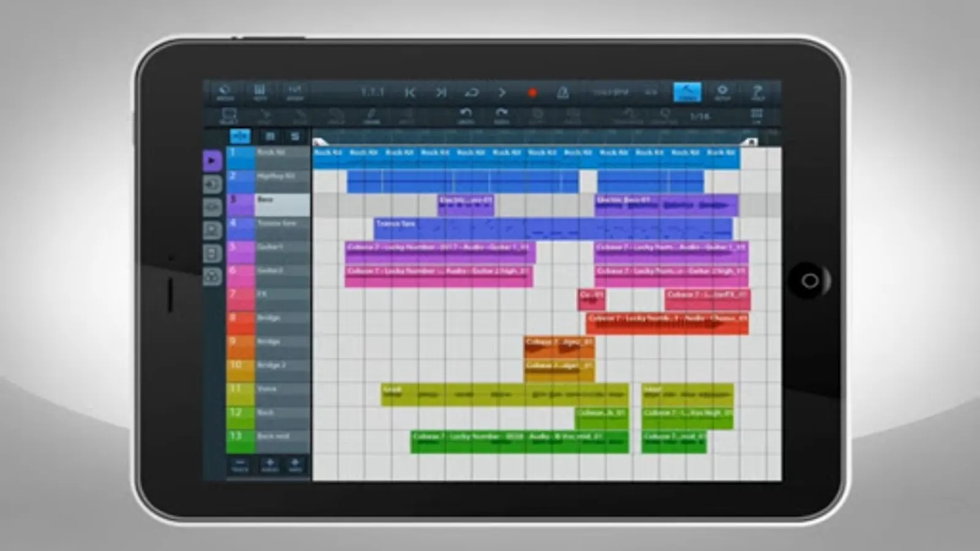The width and height of the screenshot is (980, 551).
Task: Select track 13 Back mid
Action: [x=282, y=442]
